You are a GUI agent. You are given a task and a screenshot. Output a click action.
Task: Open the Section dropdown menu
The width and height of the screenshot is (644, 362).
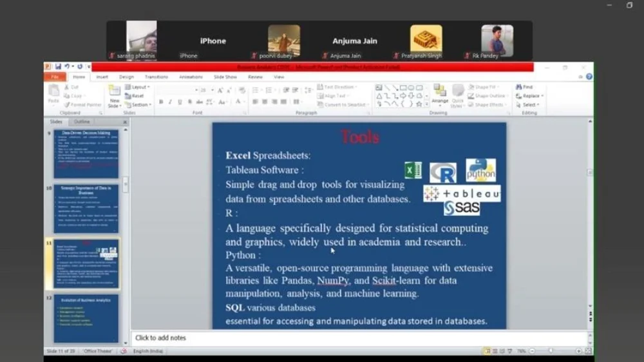pos(139,105)
